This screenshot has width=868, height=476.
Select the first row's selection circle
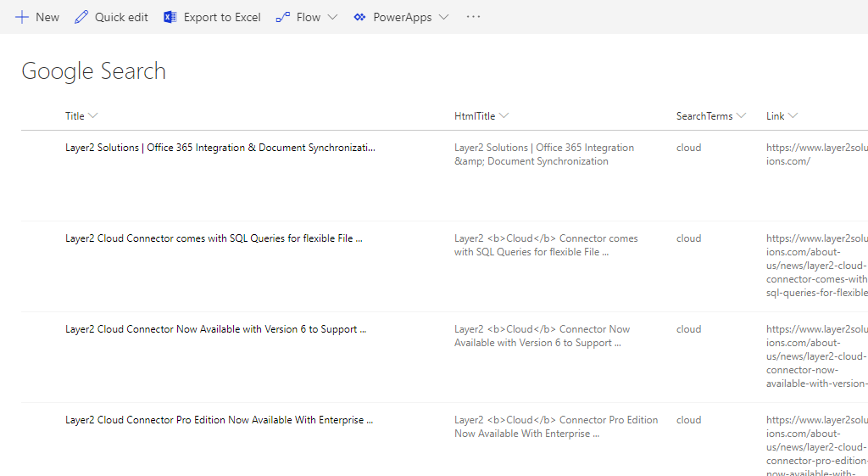click(x=42, y=148)
